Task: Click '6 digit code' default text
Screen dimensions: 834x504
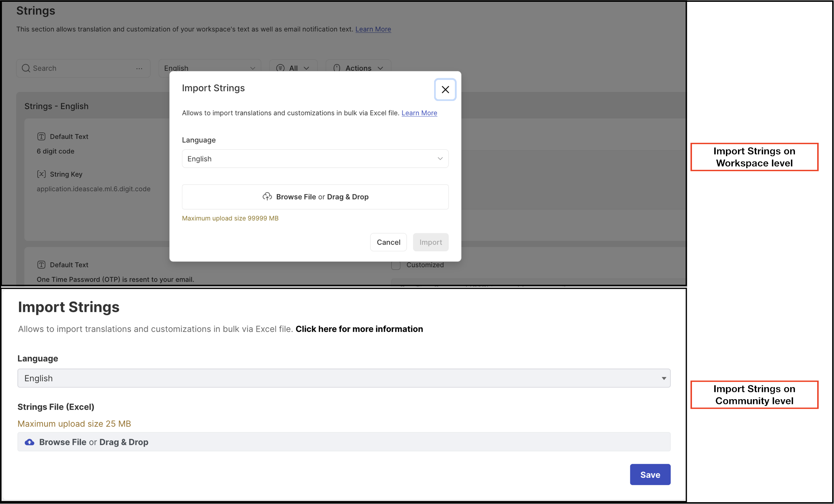Action: tap(56, 151)
